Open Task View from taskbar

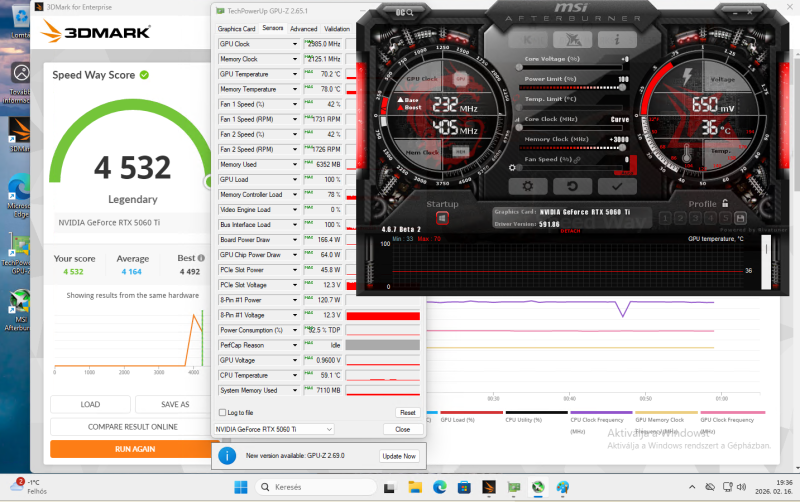(x=389, y=487)
